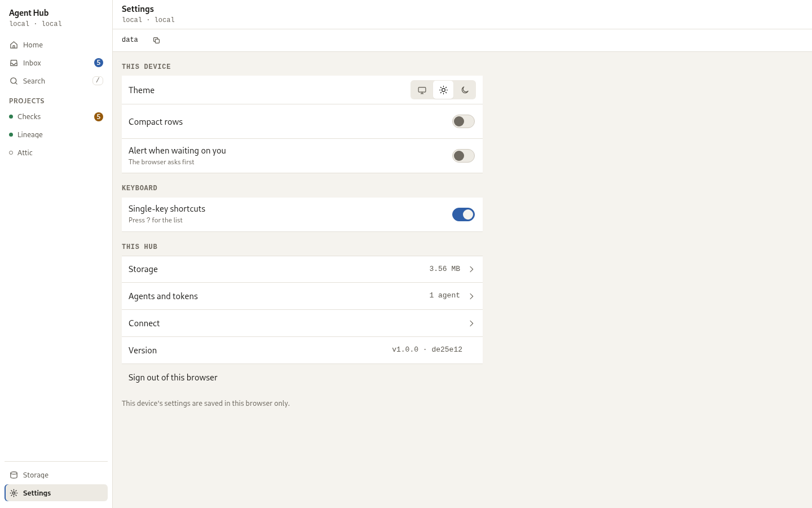Click the Agent Hub title
Viewport: 812px width, 508px height.
pos(29,13)
